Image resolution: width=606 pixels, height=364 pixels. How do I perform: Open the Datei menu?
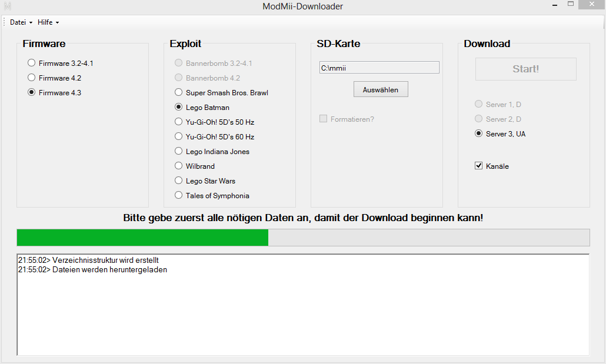tap(21, 22)
